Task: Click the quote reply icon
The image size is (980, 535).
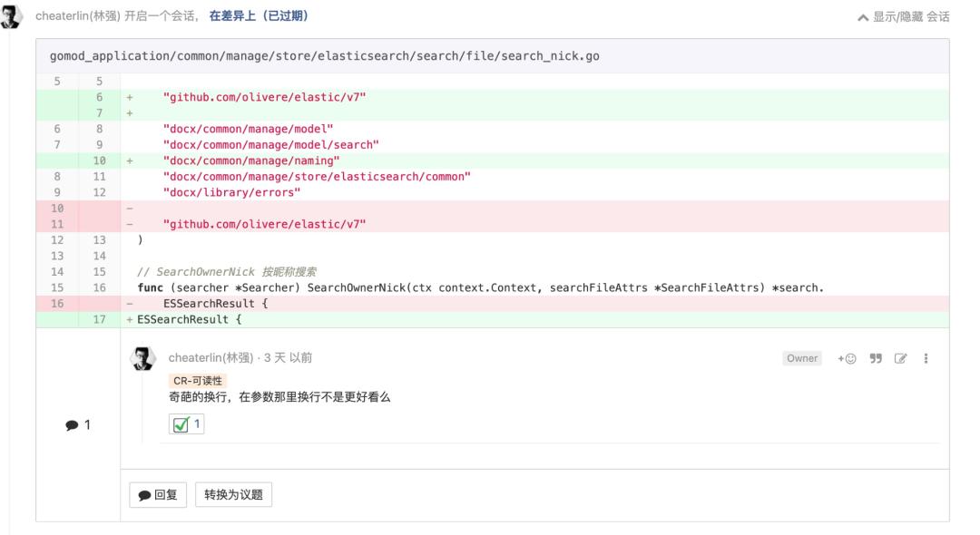Action: [876, 358]
